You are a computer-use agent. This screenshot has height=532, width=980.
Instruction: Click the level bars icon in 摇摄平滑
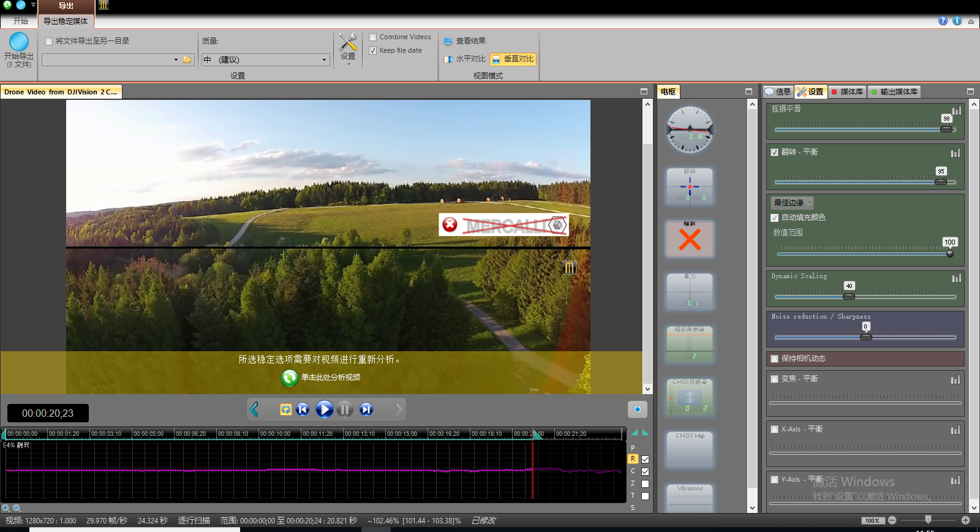pyautogui.click(x=956, y=110)
